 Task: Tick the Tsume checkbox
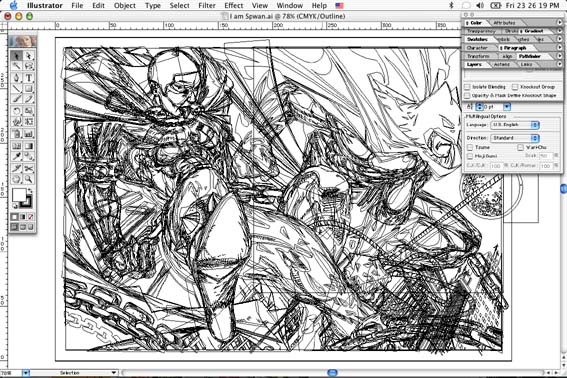[x=470, y=147]
